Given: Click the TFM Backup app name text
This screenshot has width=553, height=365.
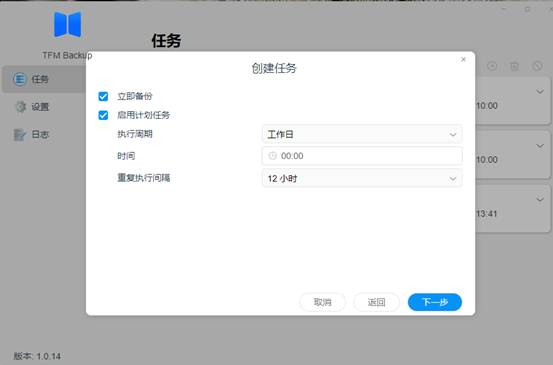Looking at the screenshot, I should click(67, 56).
